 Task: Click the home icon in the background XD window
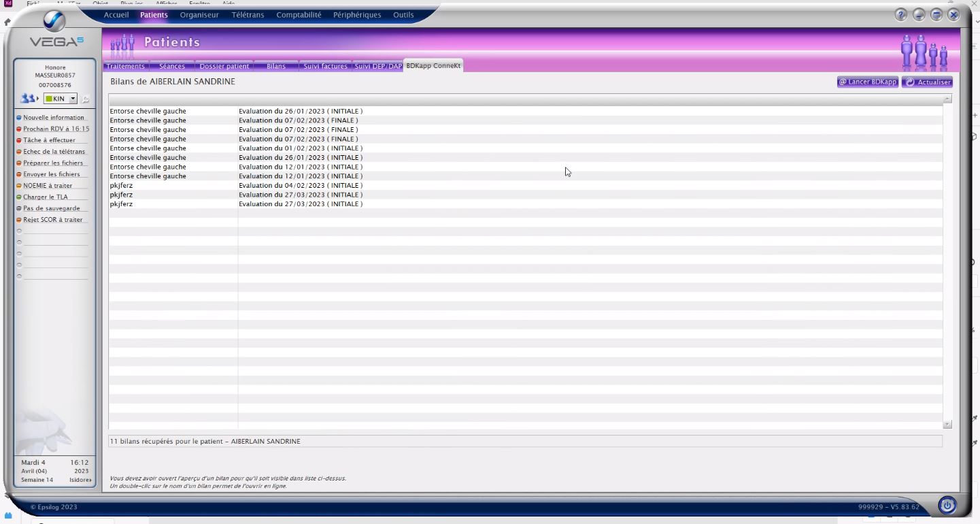click(x=7, y=22)
